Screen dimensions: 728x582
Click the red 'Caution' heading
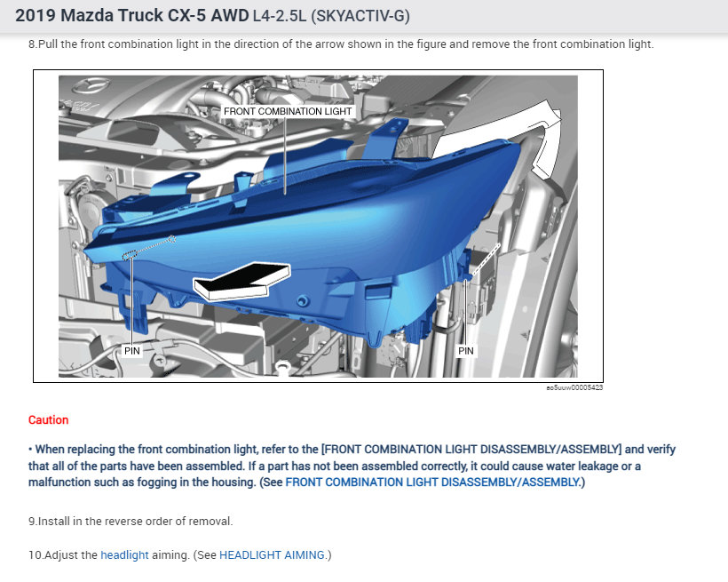pyautogui.click(x=48, y=419)
